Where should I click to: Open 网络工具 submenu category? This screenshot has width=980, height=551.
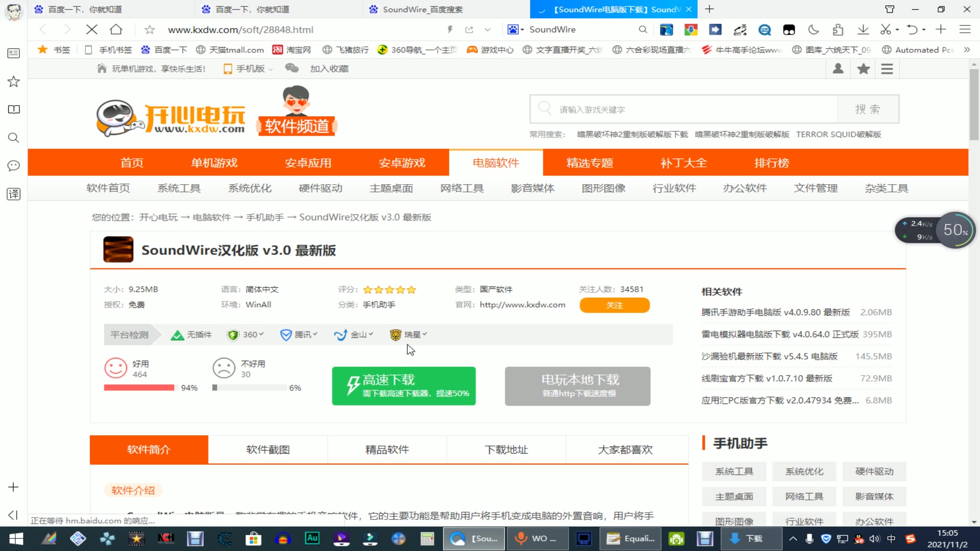(x=462, y=188)
